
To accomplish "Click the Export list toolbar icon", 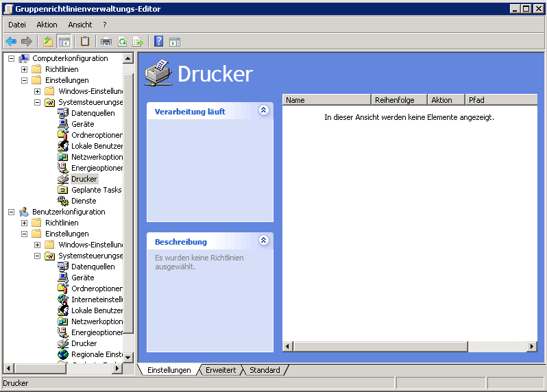I will pyautogui.click(x=138, y=42).
